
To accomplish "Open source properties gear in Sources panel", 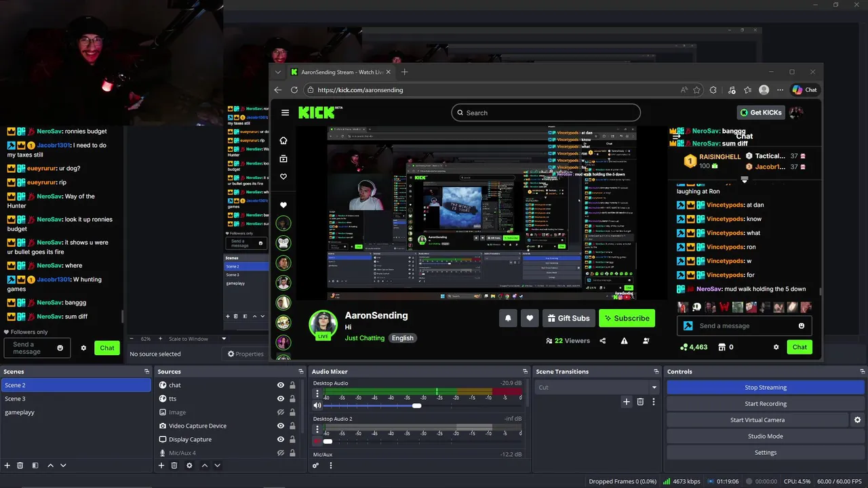I will [189, 466].
